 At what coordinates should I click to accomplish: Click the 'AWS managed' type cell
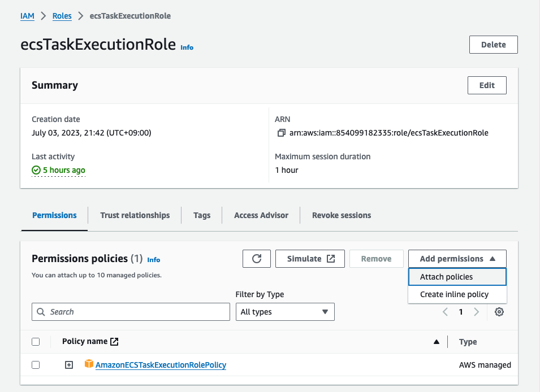point(485,365)
